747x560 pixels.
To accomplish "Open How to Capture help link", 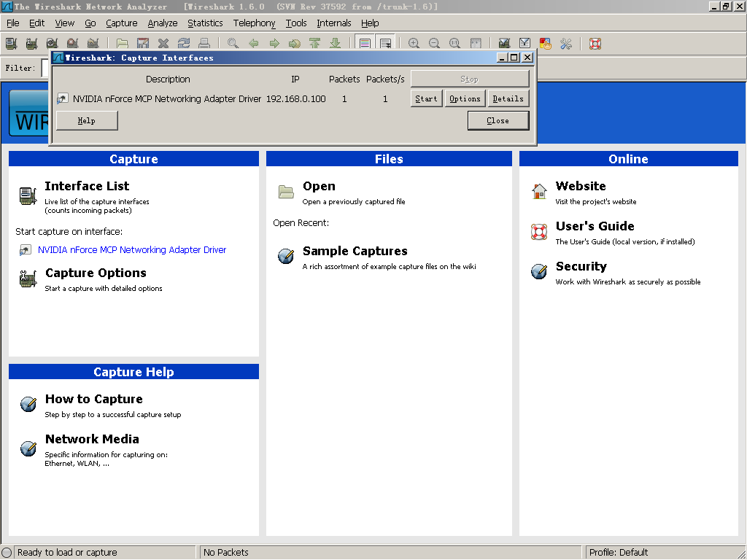I will [x=94, y=399].
